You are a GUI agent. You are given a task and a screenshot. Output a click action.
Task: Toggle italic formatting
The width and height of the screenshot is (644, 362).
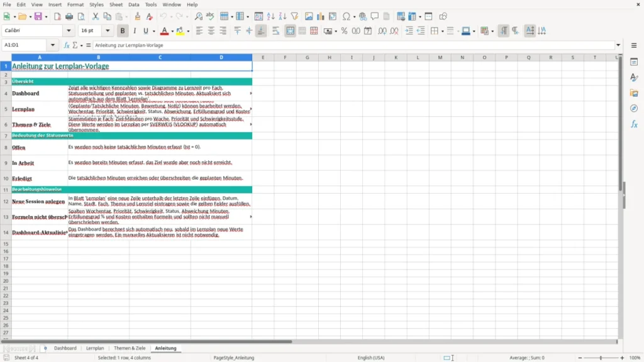tap(135, 31)
